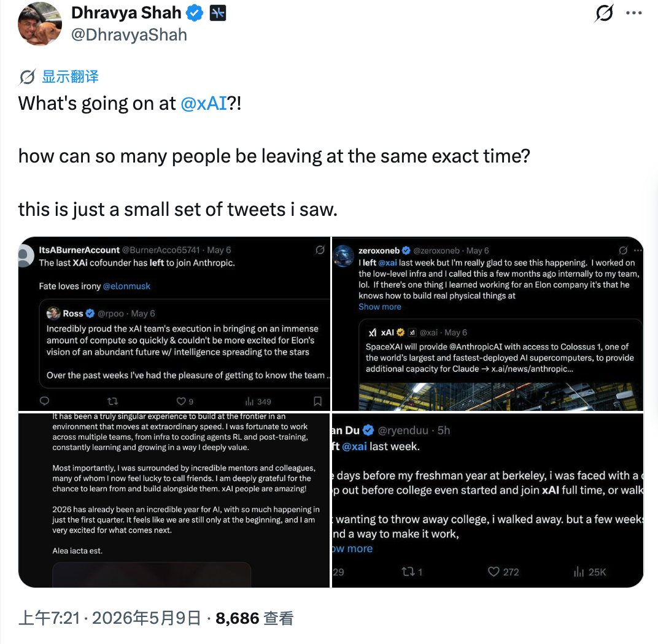Click the blue verified badge
This screenshot has width=658, height=644.
click(x=195, y=13)
